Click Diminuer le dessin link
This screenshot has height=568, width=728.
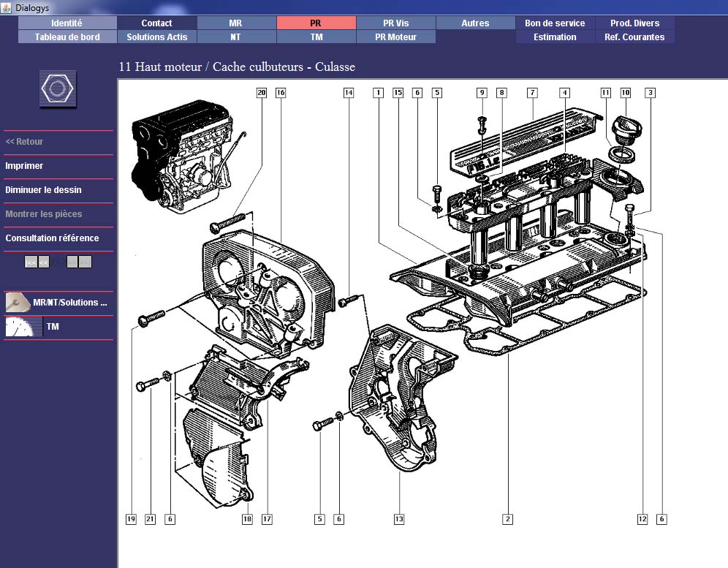click(x=43, y=190)
